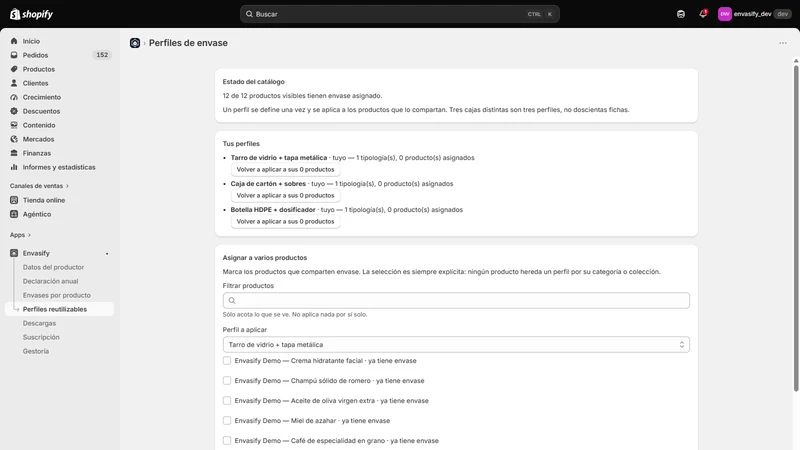Click the Envasify app icon in breadcrumb

[135, 43]
